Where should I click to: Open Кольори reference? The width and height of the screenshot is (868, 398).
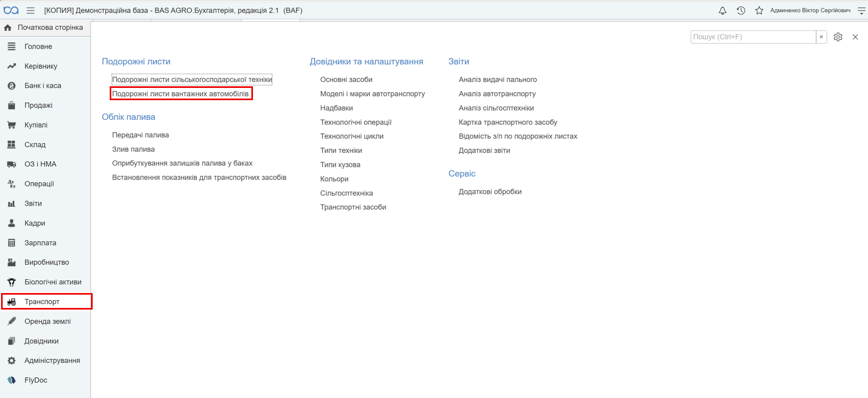[x=334, y=178]
